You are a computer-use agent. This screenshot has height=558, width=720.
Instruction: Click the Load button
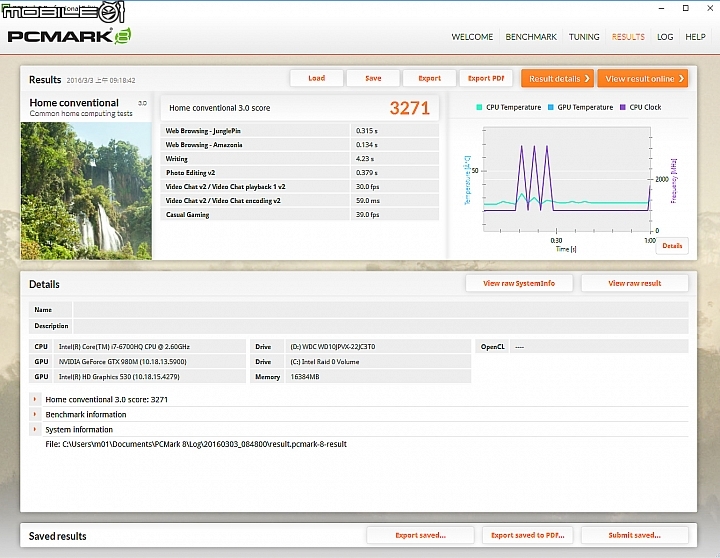(x=316, y=79)
